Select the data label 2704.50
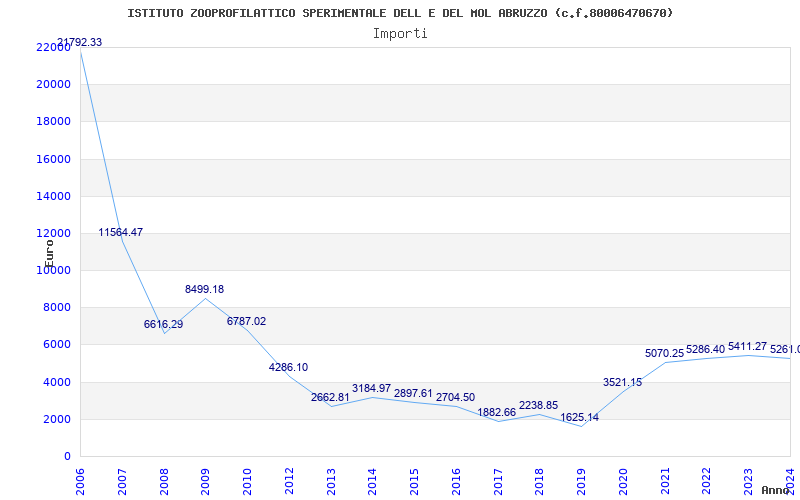The image size is (800, 500). (x=455, y=397)
